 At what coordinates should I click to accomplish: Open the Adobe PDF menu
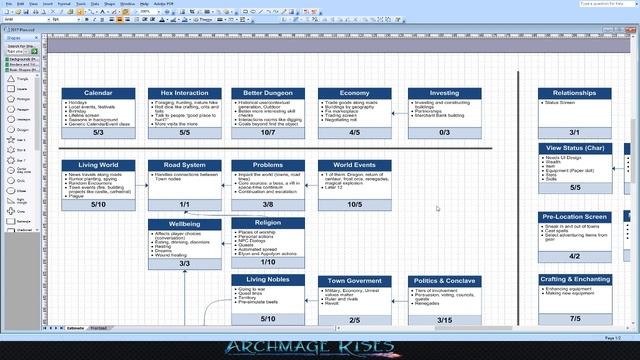[163, 4]
